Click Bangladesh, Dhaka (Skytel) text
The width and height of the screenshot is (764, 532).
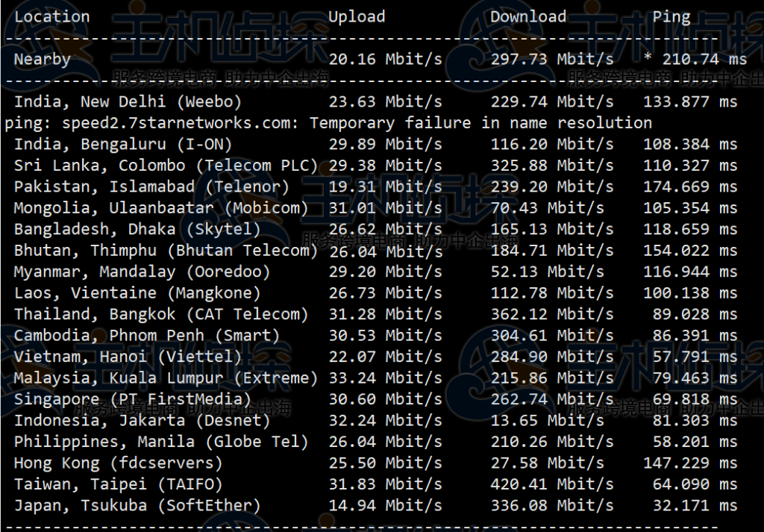click(x=137, y=230)
